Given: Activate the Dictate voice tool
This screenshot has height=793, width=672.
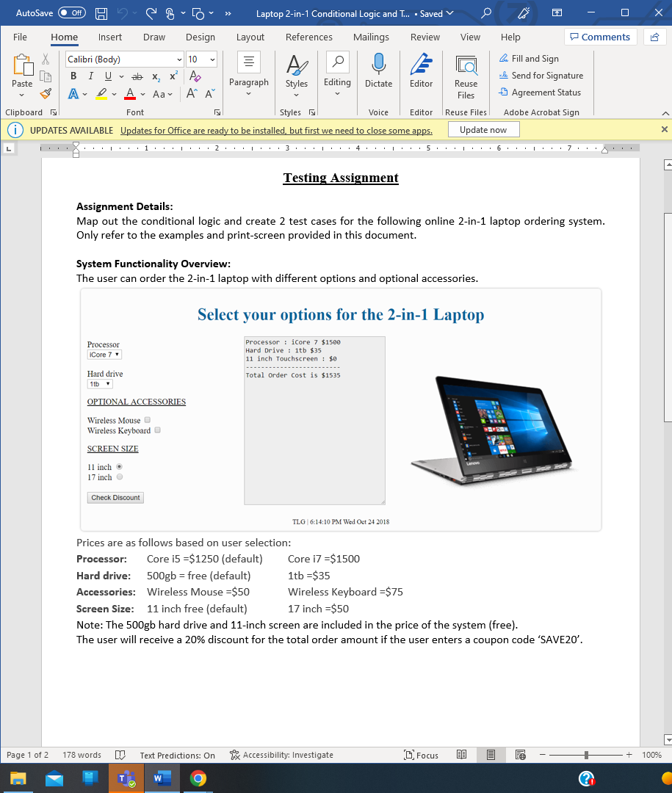Looking at the screenshot, I should tap(378, 73).
